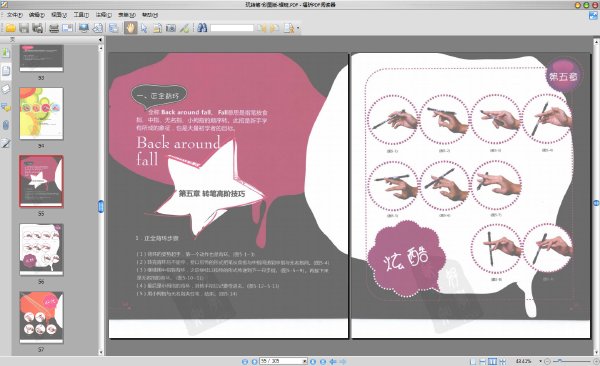Click the panel splitter handle left of document

(101, 206)
